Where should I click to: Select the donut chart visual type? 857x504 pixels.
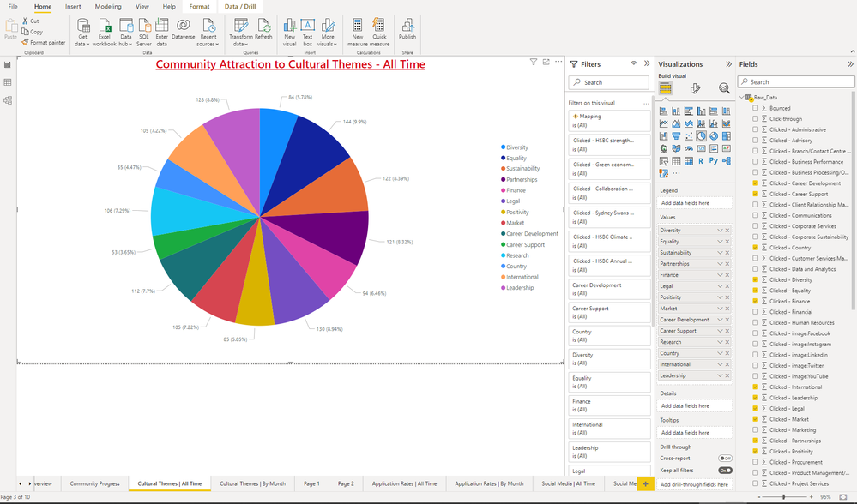click(714, 136)
